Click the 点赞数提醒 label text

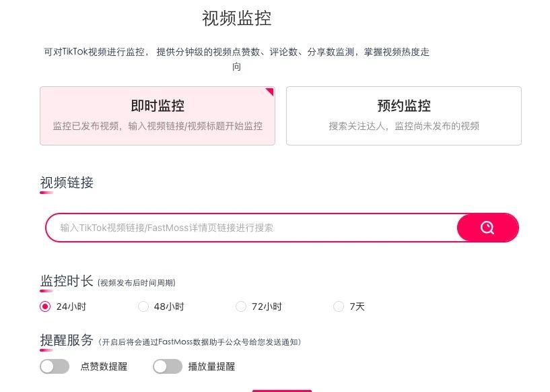click(104, 367)
